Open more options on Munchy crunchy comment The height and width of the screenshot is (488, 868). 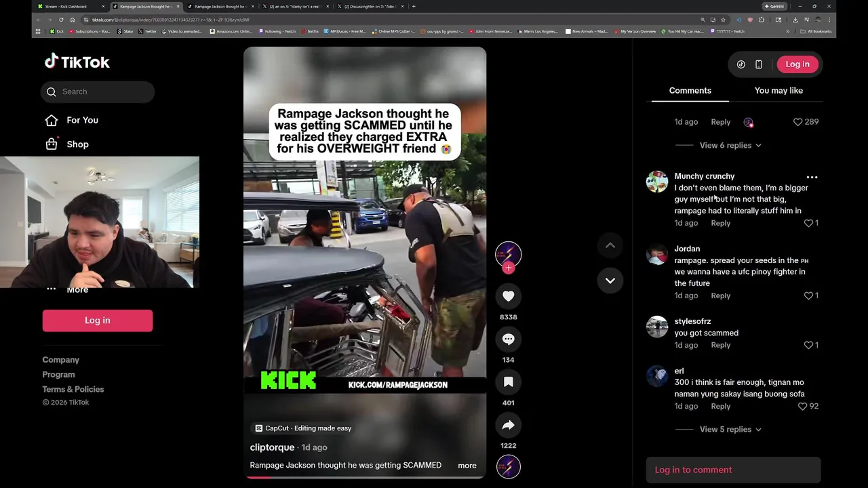812,177
